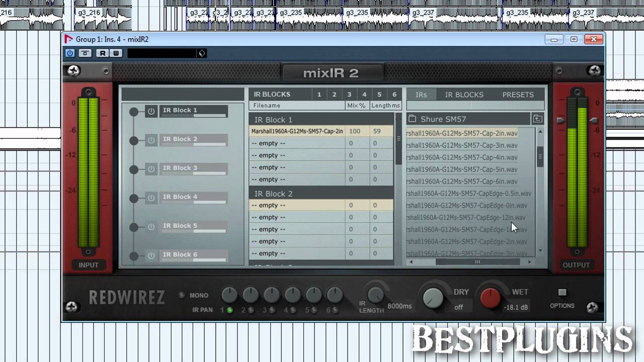Toggle power for IR Block 1

pyautogui.click(x=151, y=111)
